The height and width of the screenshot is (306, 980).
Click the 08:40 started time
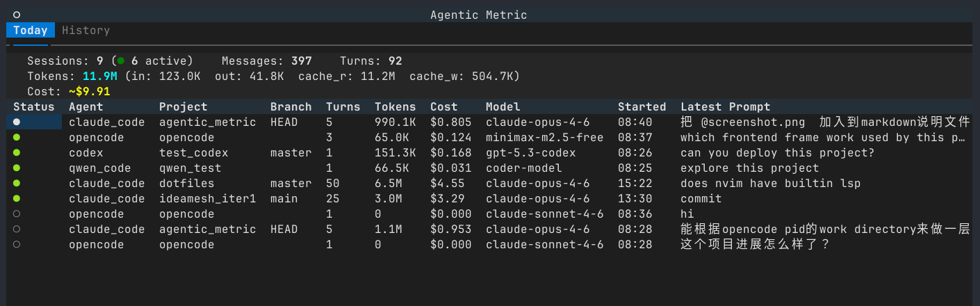(635, 122)
